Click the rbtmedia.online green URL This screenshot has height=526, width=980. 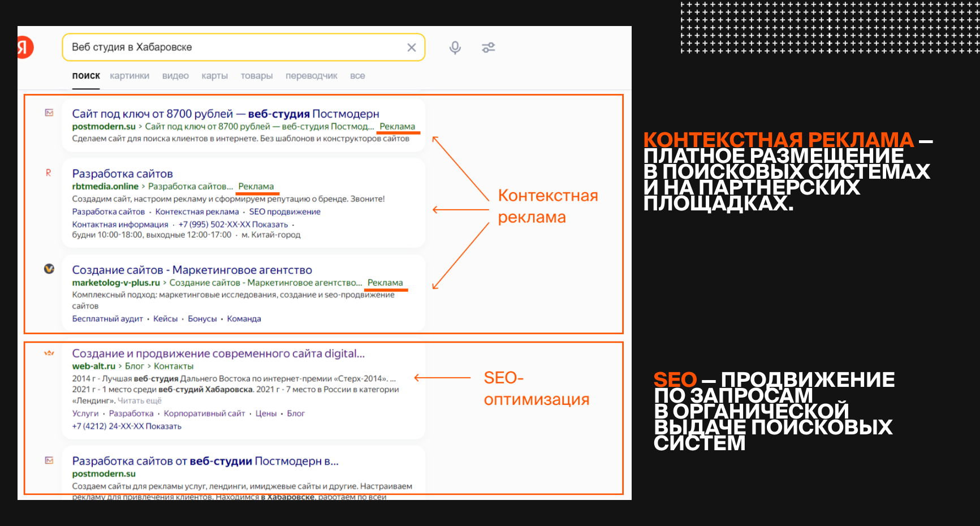105,187
